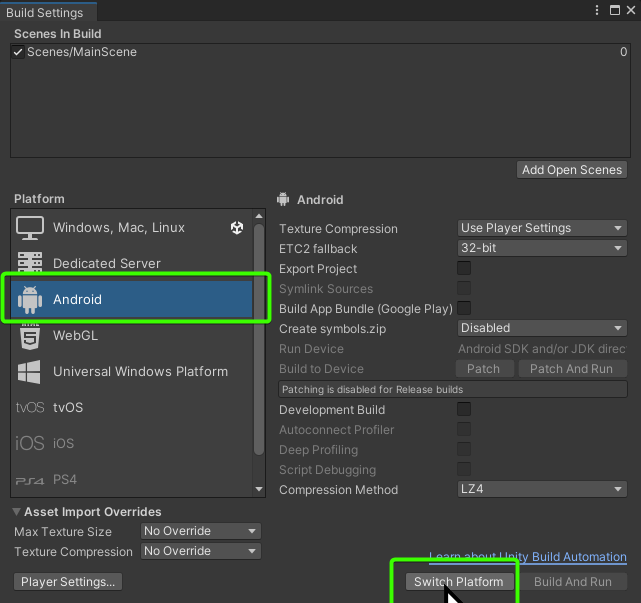Click the Dedicated Server rack icon
Image resolution: width=641 pixels, height=603 pixels.
click(x=30, y=262)
